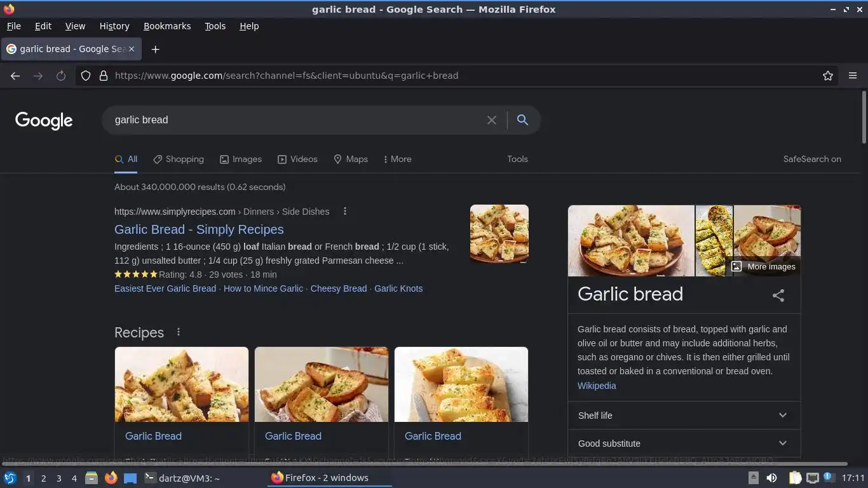Open the large knowledge panel garlic bread photo
The image size is (868, 488).
631,241
